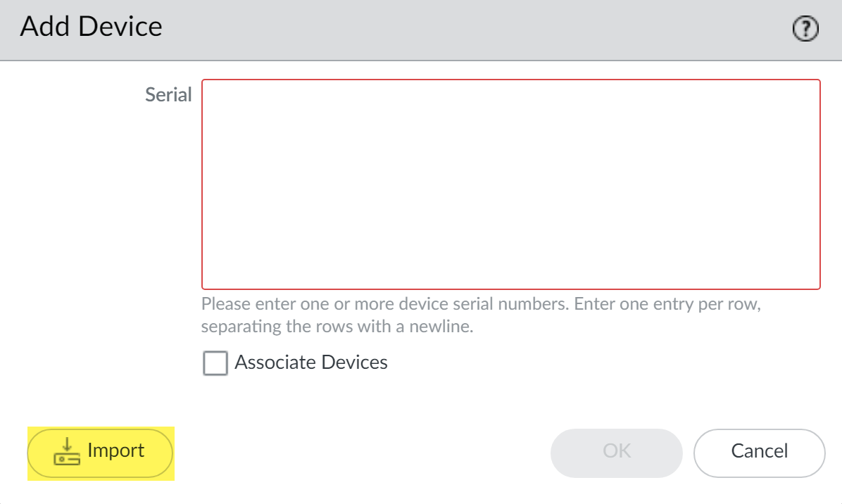Click the circled question mark in the header

[x=805, y=29]
